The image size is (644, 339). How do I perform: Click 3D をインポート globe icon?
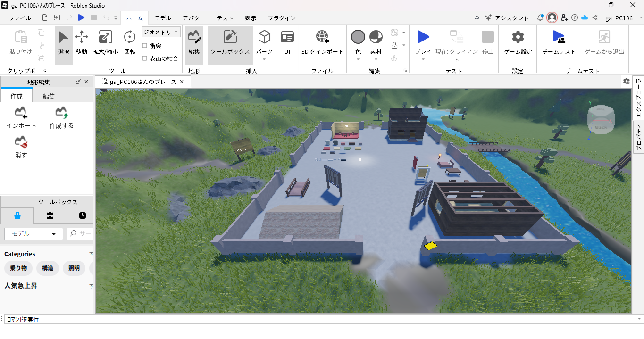pyautogui.click(x=323, y=37)
